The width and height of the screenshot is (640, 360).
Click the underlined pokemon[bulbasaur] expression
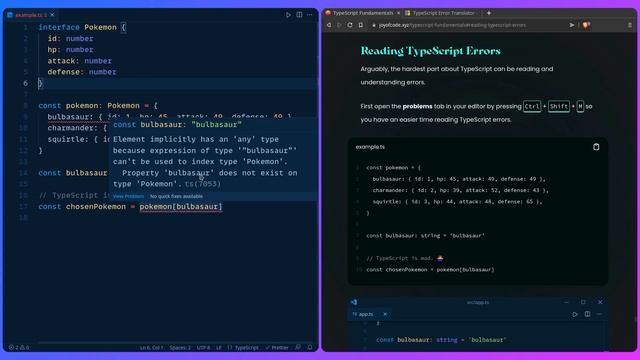point(181,207)
